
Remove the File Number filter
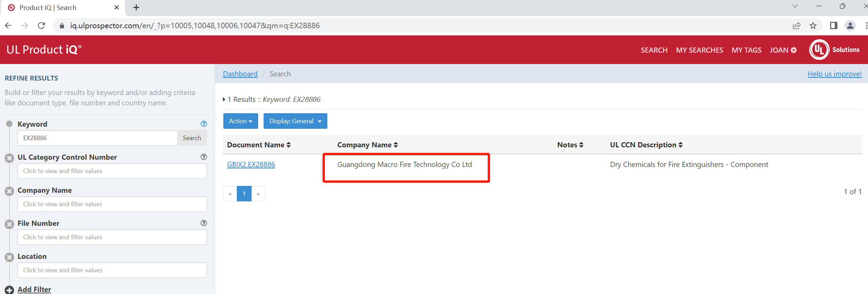click(x=9, y=224)
